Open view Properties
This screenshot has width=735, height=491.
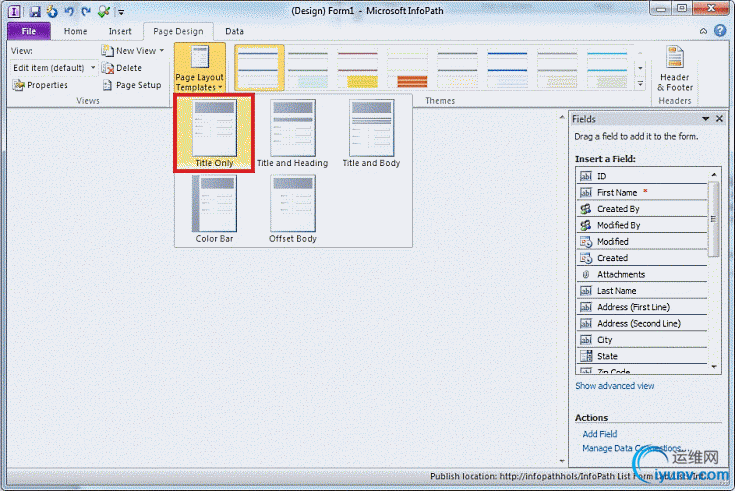(x=40, y=85)
